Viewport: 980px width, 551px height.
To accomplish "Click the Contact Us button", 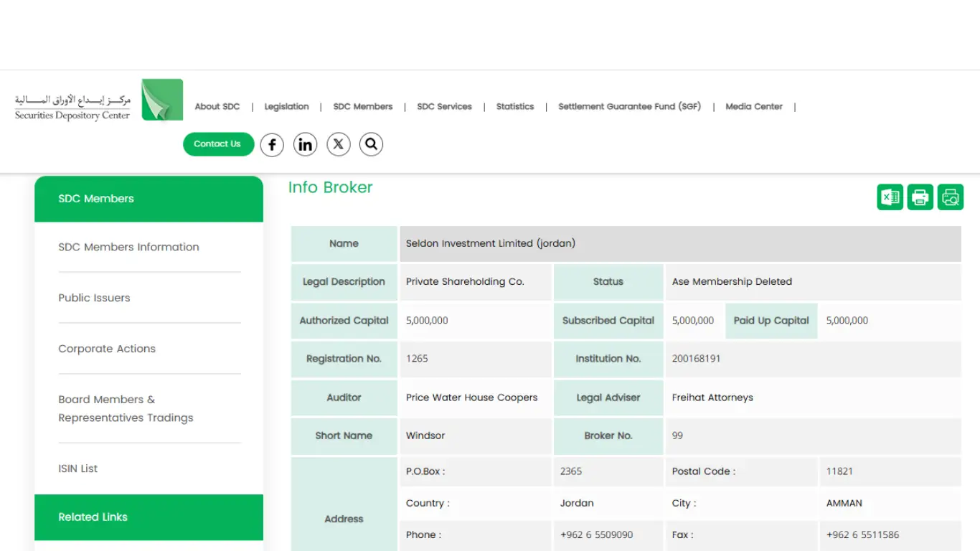I will (x=218, y=144).
